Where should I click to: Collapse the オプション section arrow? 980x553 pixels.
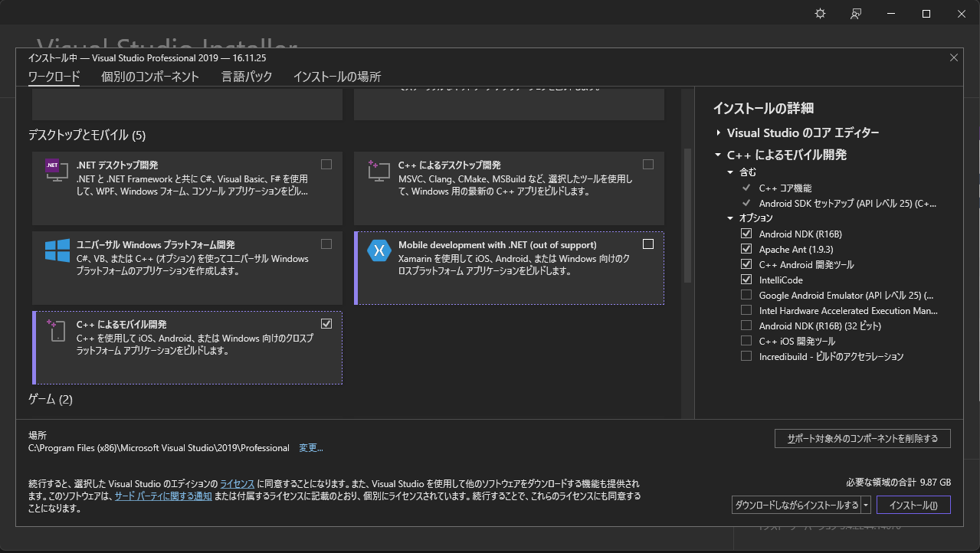pyautogui.click(x=731, y=218)
